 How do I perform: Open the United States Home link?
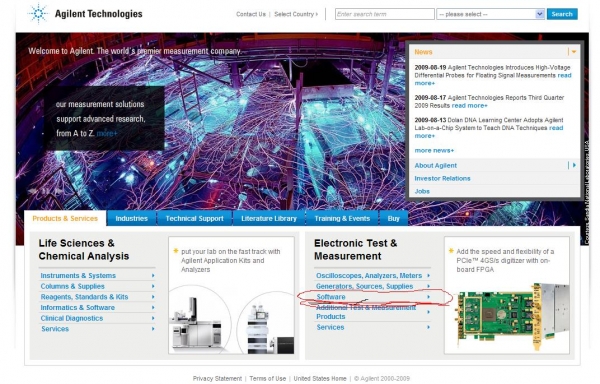320,378
